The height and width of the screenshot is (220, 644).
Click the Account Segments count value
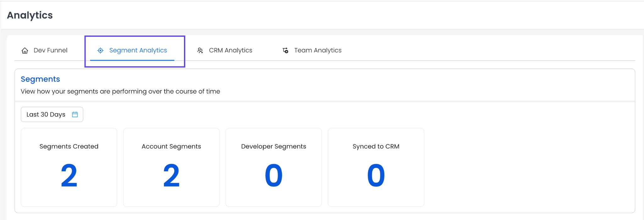(x=171, y=175)
